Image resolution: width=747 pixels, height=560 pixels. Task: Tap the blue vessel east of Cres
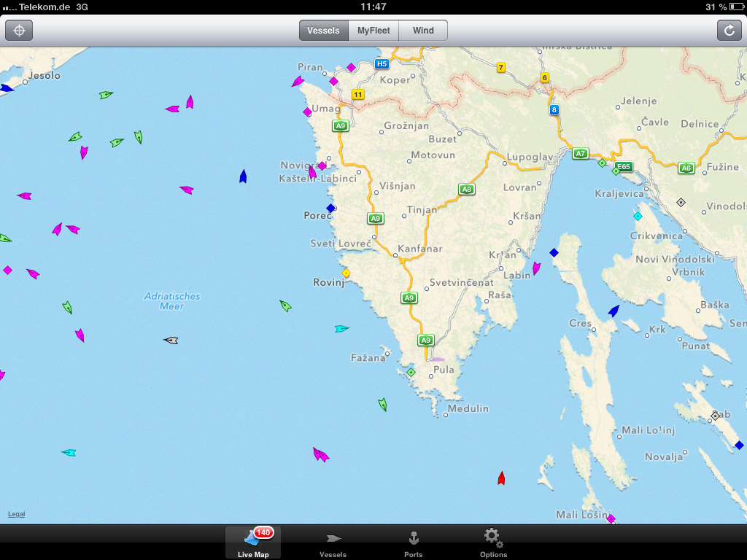pos(614,311)
